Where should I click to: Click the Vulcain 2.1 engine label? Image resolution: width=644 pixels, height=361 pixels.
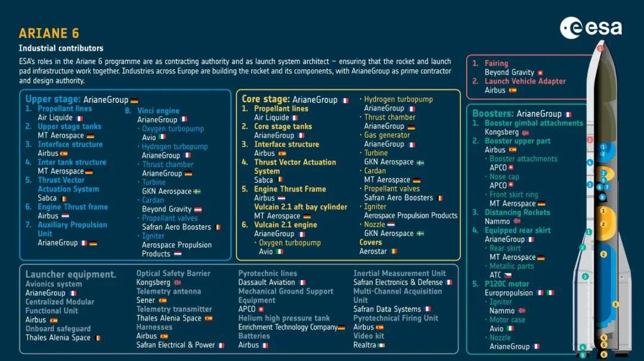286,224
